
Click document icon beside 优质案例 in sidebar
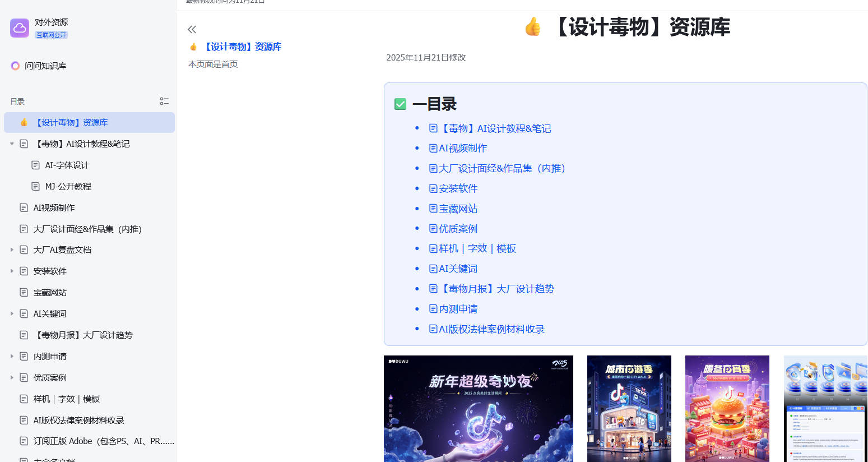click(24, 377)
